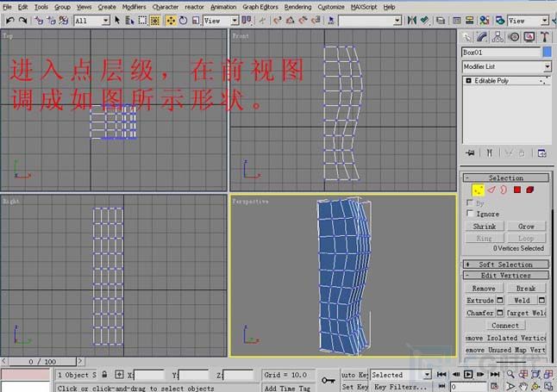Toggle absolute/offset transform type-in mode
The width and height of the screenshot is (557, 392).
pos(119,375)
